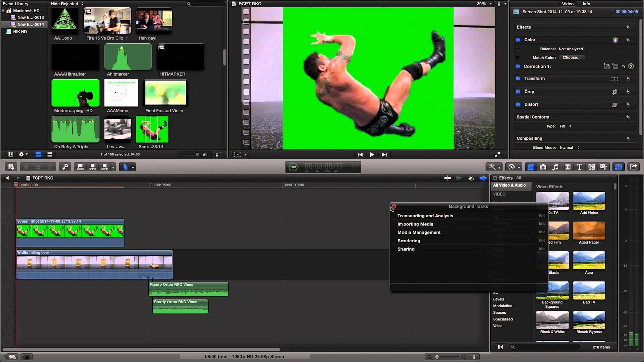Open the Hide Rejected filter dropdown

click(67, 4)
